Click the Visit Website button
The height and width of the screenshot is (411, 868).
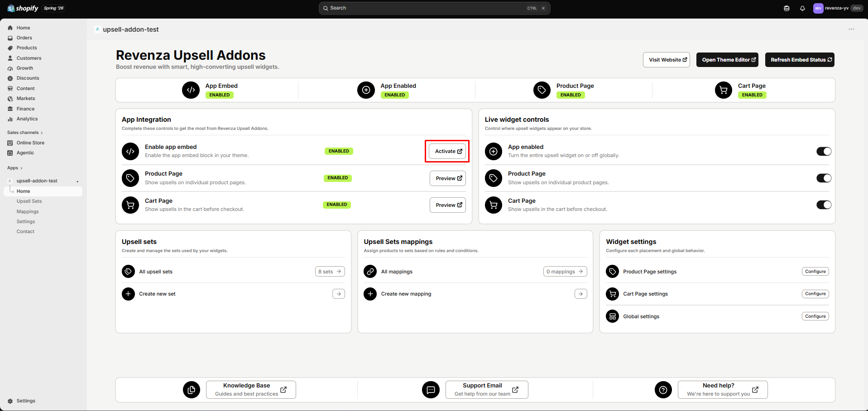point(667,60)
